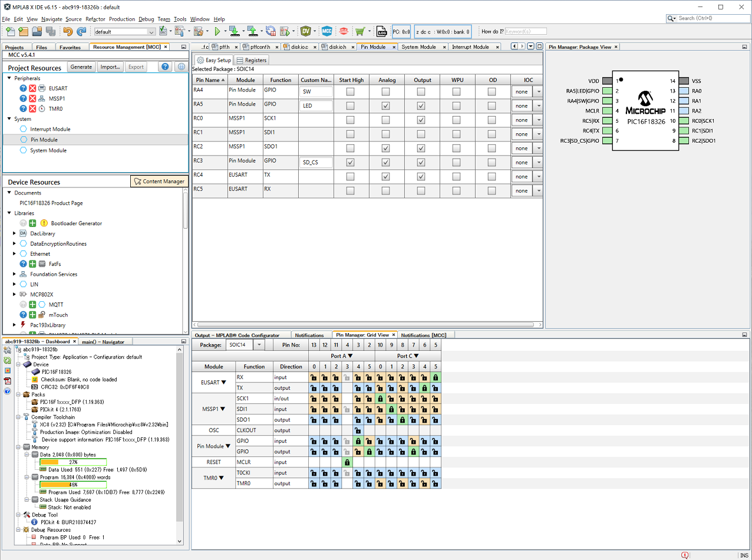Toggle Start High checkbox for RC3
752x560 pixels.
(x=350, y=162)
